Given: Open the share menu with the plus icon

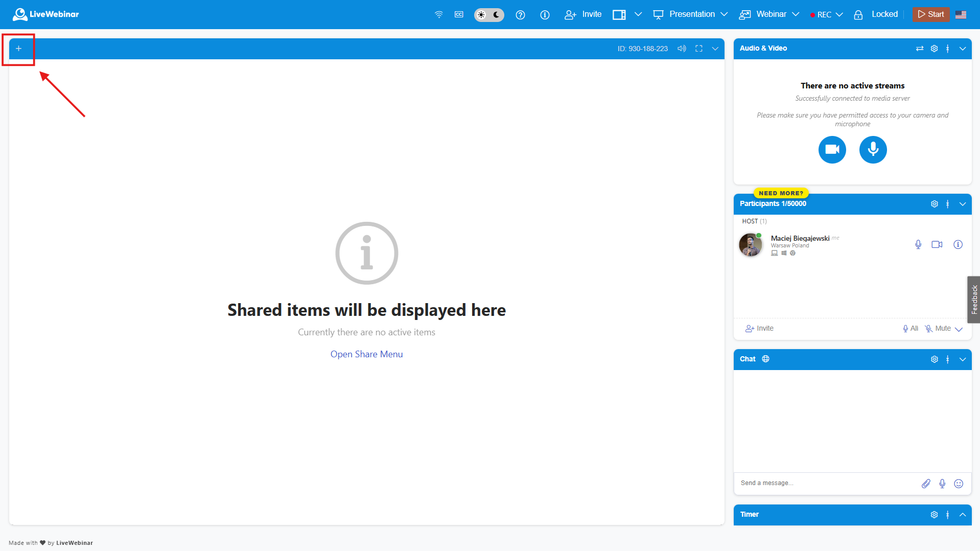Looking at the screenshot, I should (x=18, y=49).
